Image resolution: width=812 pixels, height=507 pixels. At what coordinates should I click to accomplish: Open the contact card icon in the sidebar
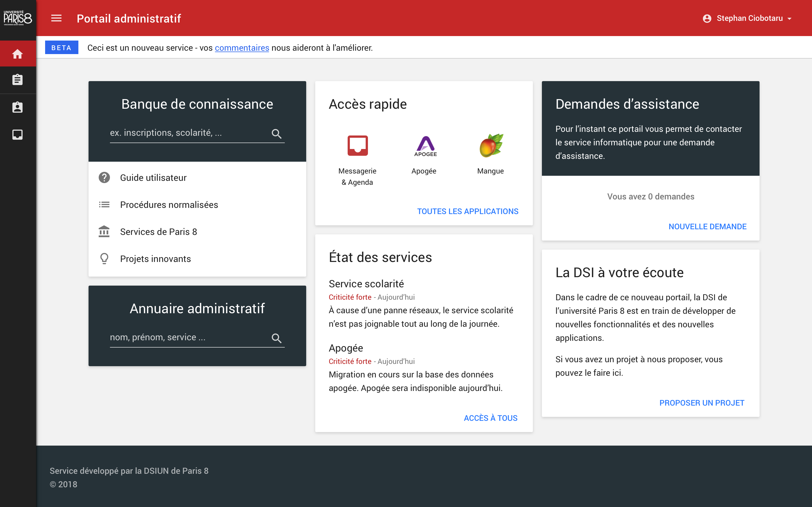click(17, 107)
